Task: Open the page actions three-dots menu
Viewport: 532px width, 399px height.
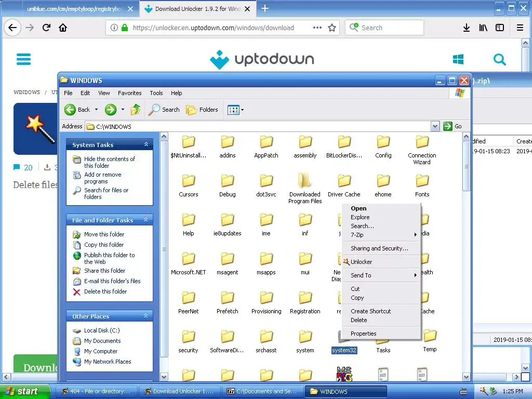Action: 317,28
